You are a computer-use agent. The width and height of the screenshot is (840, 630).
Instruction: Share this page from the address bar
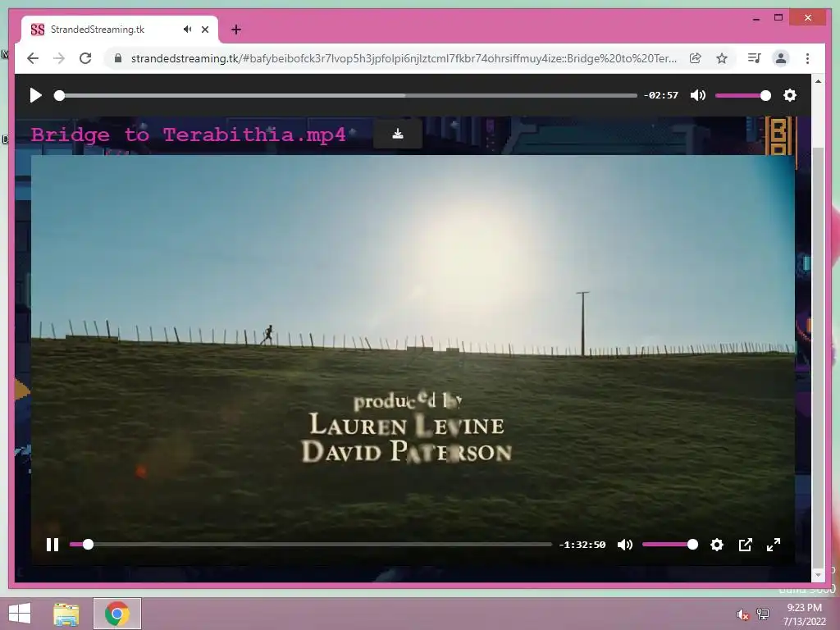(695, 58)
